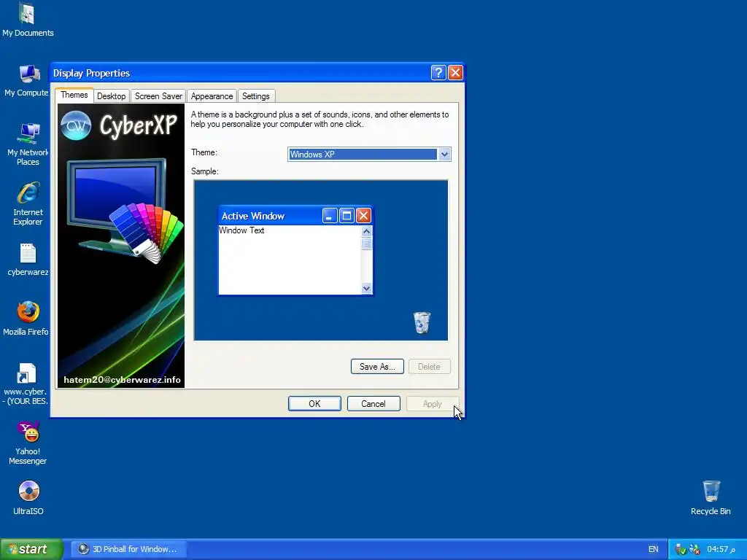Close the Display Properties dialog
This screenshot has width=747, height=560.
455,72
